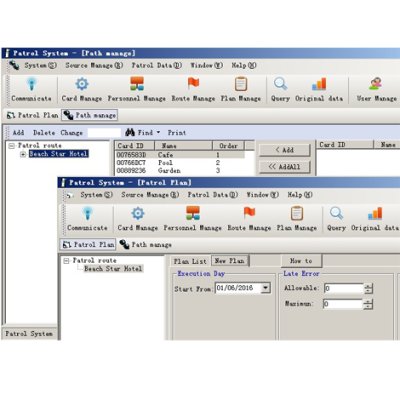Open System menu in Patrol Plan window

pos(97,195)
